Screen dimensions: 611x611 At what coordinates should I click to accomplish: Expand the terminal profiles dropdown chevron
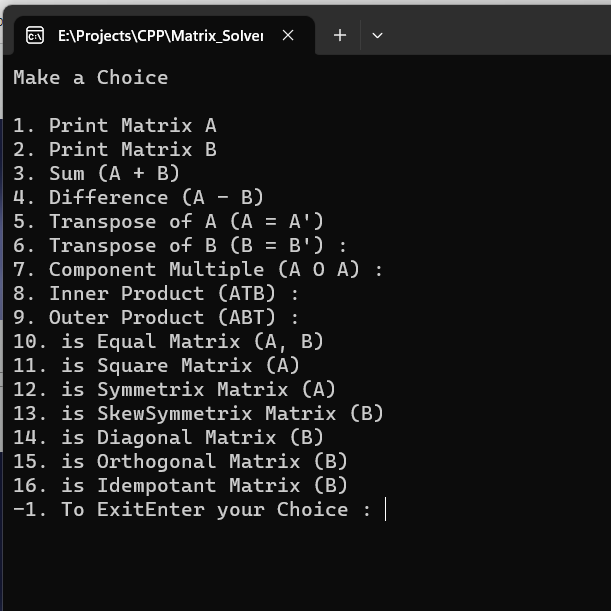tap(377, 36)
